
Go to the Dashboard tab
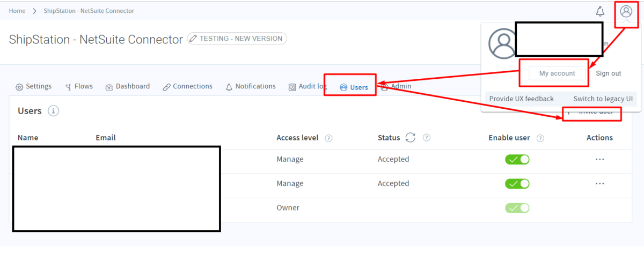128,86
